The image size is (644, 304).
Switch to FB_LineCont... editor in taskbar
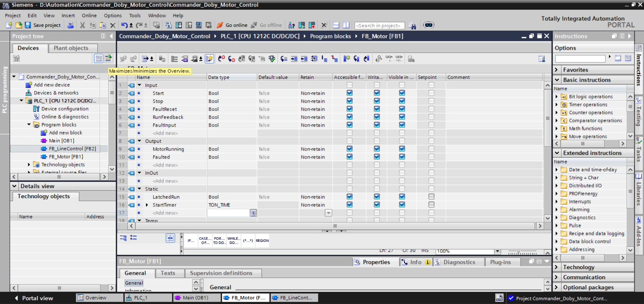click(293, 298)
